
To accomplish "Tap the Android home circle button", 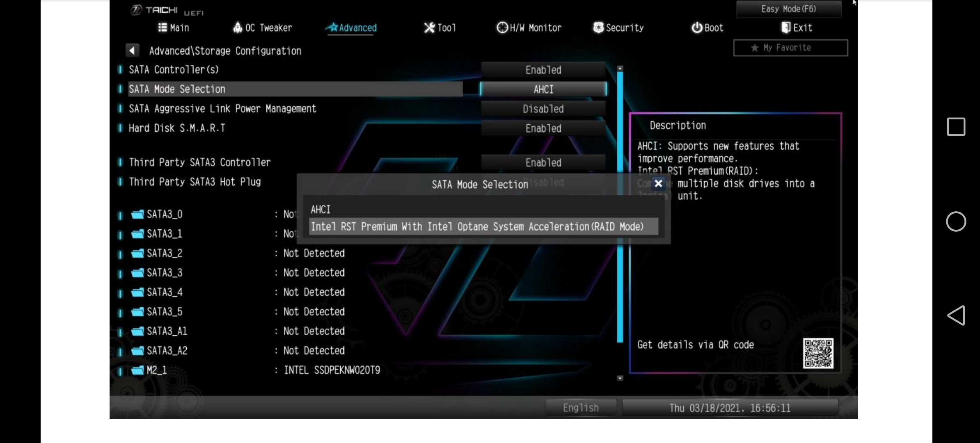I will pyautogui.click(x=956, y=221).
